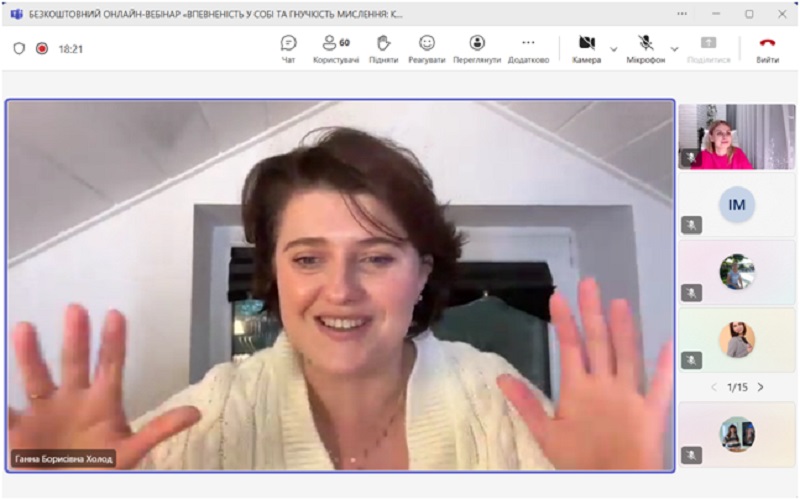Select the IM participant tile
Viewport: 800px width, 500px height.
tap(737, 205)
